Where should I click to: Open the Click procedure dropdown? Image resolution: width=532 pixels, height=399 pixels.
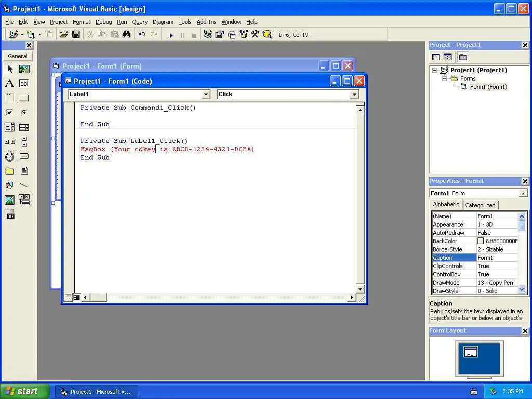pos(354,95)
